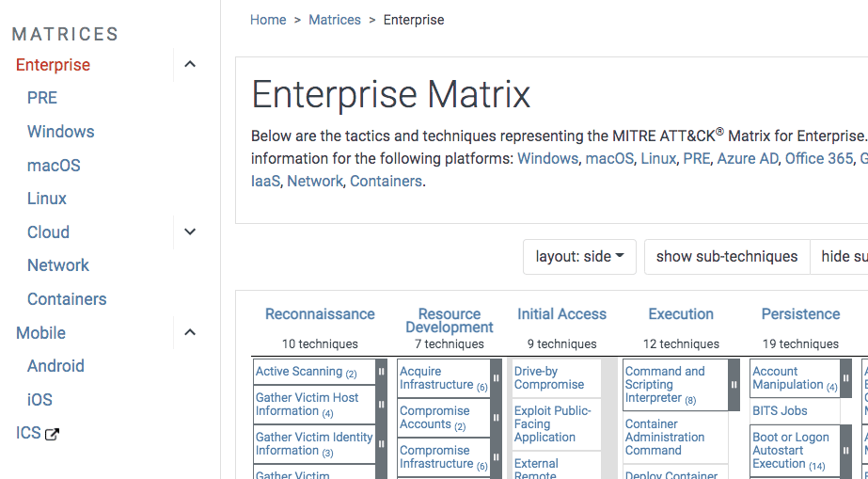Screen dimensions: 868x479
Task: Open ICS link in sidebar
Action: coord(28,433)
